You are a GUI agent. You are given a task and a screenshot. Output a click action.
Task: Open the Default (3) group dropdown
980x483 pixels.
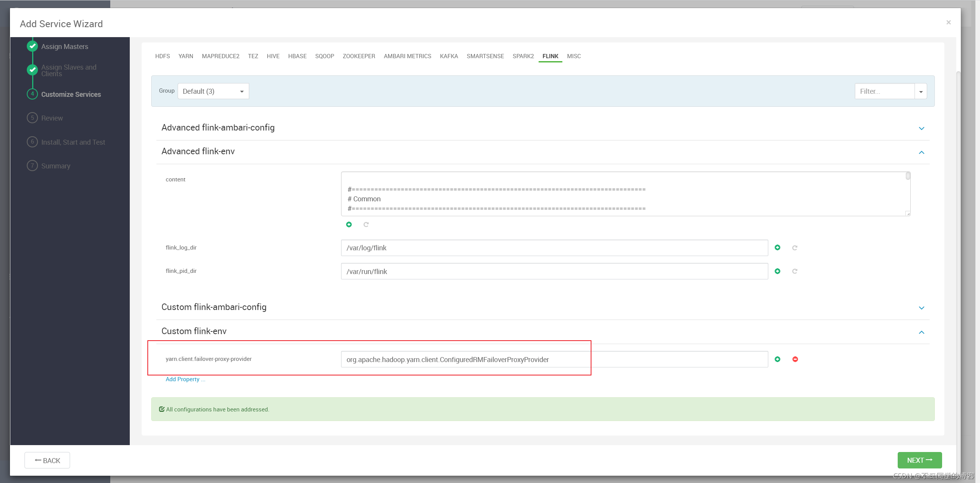(212, 91)
